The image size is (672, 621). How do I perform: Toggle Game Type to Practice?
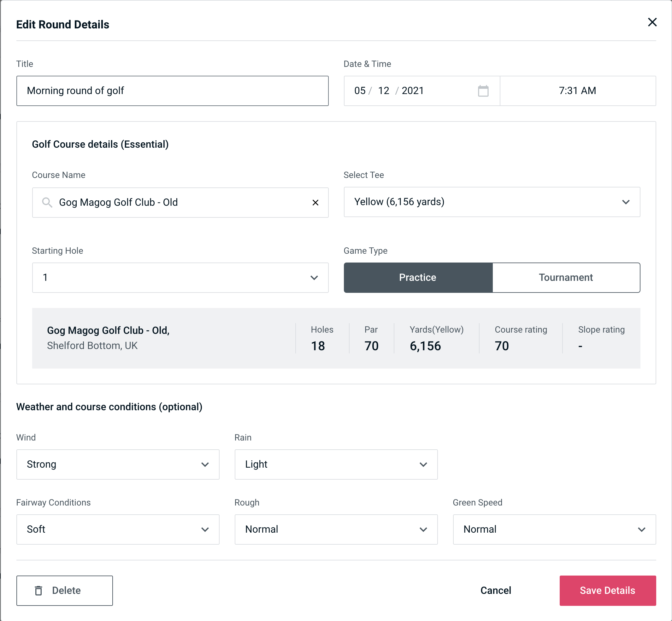click(417, 277)
